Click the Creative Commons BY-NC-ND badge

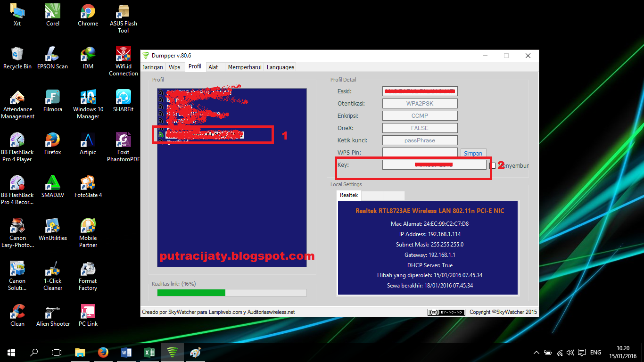[446, 312]
